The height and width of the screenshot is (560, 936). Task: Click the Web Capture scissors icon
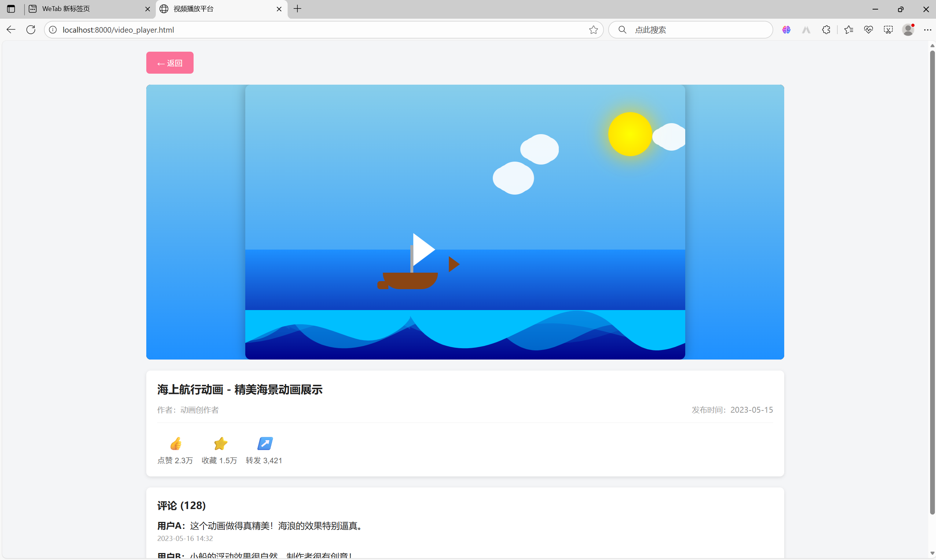tap(888, 29)
